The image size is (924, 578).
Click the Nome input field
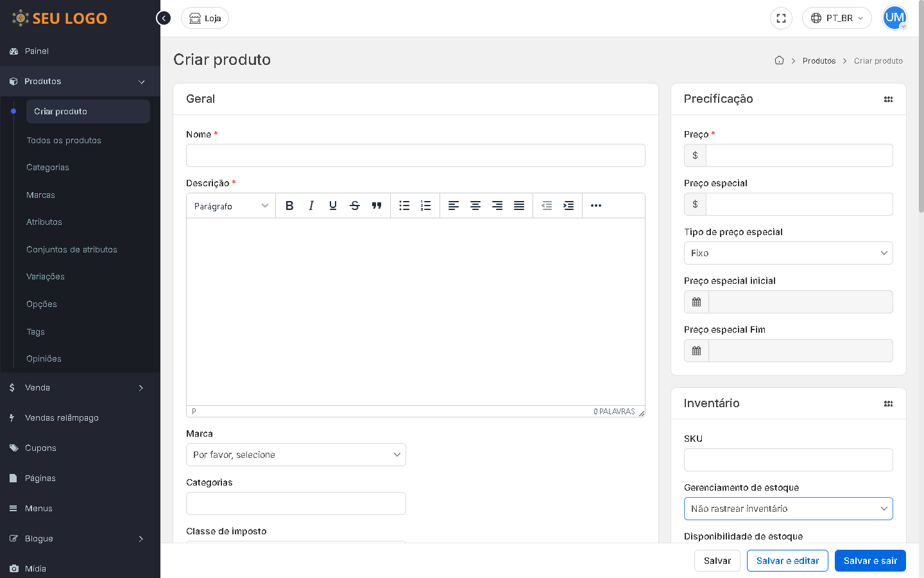tap(415, 155)
